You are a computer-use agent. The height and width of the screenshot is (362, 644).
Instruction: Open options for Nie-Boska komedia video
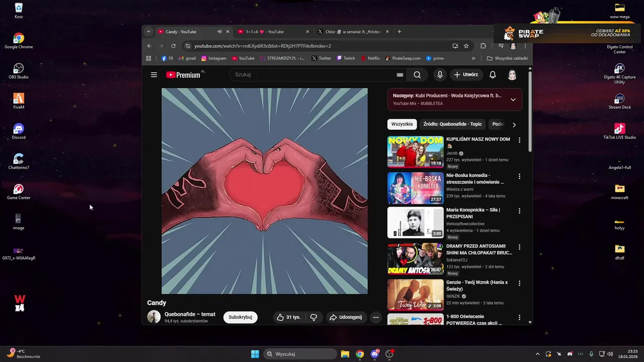520,176
